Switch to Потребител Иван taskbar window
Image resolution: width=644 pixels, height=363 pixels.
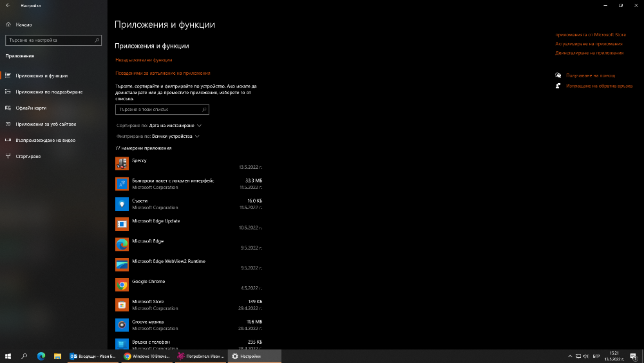coord(201,356)
